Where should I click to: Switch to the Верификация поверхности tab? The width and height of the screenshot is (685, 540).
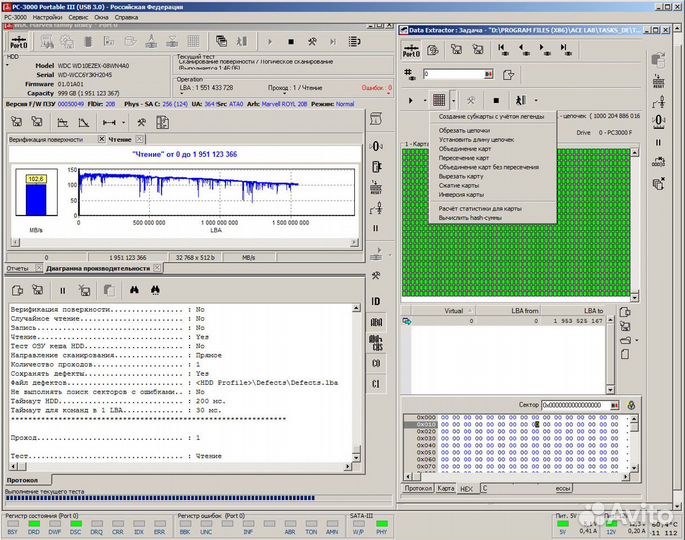click(x=46, y=139)
